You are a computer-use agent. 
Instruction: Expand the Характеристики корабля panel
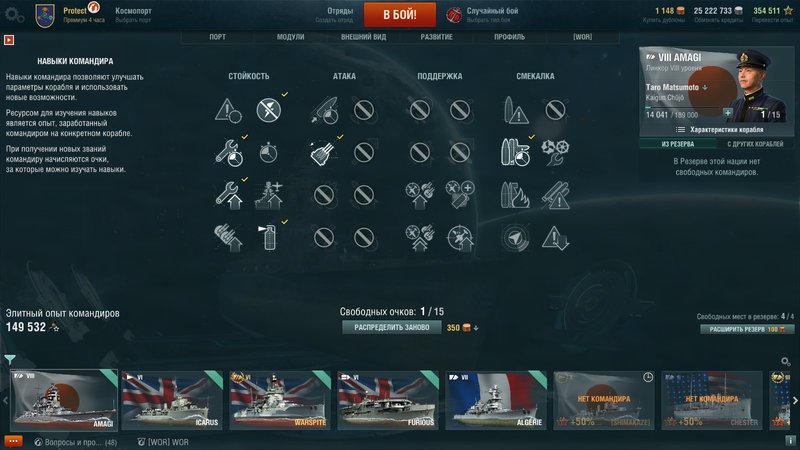tap(719, 130)
